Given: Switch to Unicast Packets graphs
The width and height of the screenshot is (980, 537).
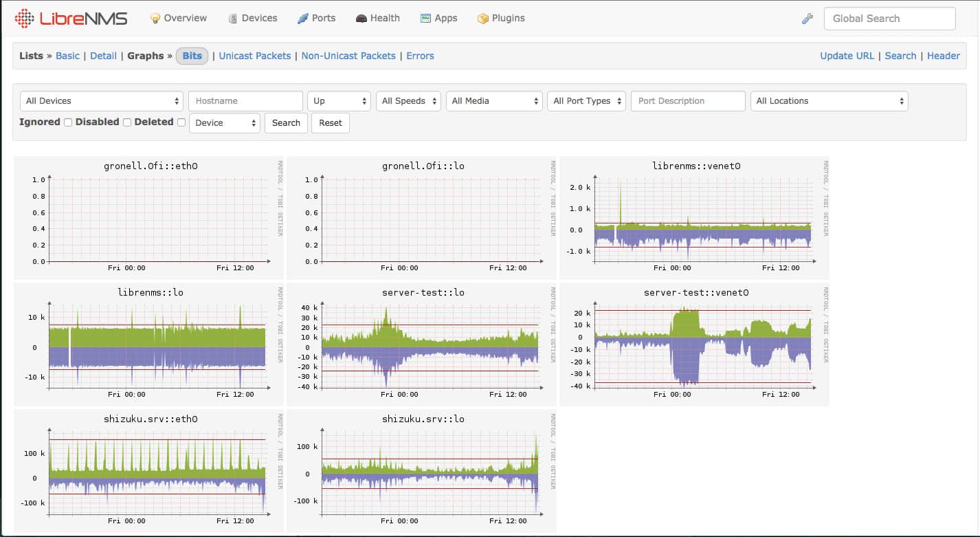Looking at the screenshot, I should pos(254,56).
